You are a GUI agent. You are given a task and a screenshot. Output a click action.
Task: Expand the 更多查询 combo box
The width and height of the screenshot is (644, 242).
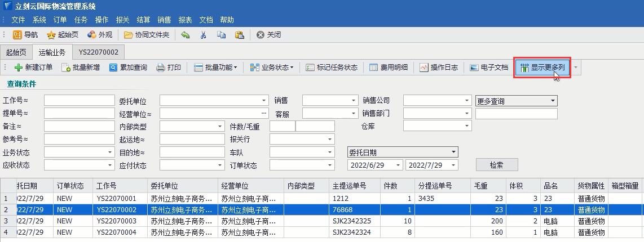[552, 101]
